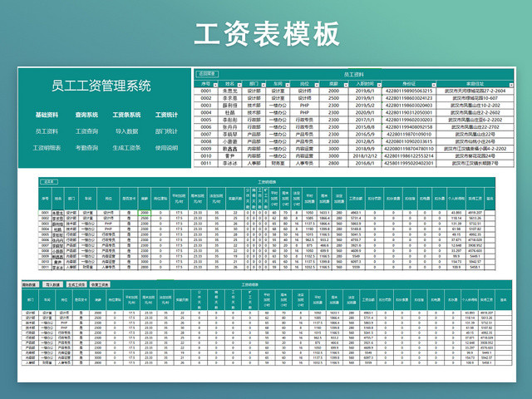
Task: Select the date cell 2019/6/1
Action: [x=365, y=91]
